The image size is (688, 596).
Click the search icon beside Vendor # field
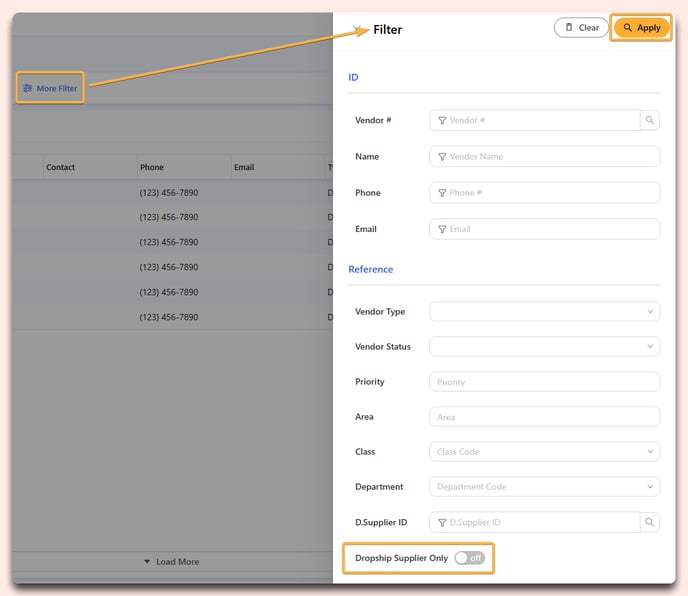(650, 120)
